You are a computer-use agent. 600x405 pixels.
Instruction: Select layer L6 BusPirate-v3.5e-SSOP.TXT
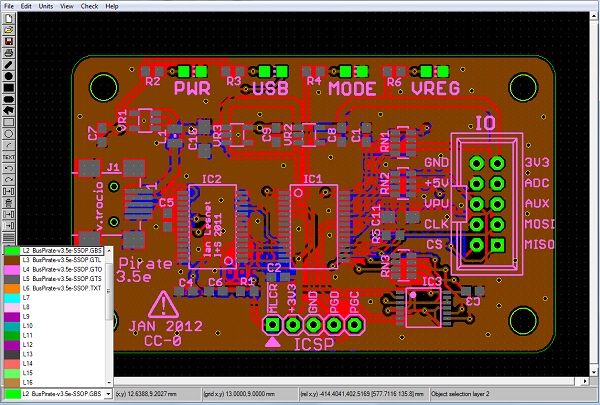54,288
